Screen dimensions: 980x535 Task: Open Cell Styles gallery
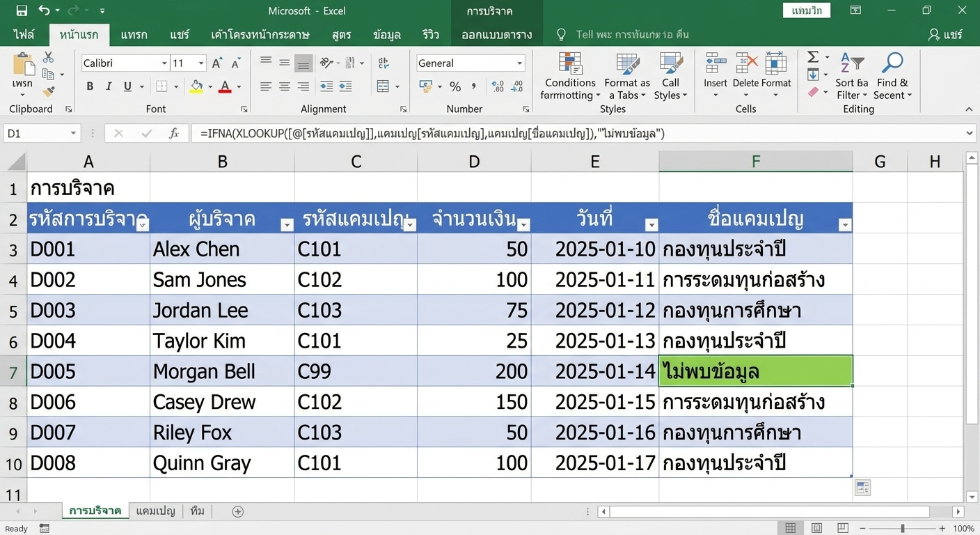point(670,77)
